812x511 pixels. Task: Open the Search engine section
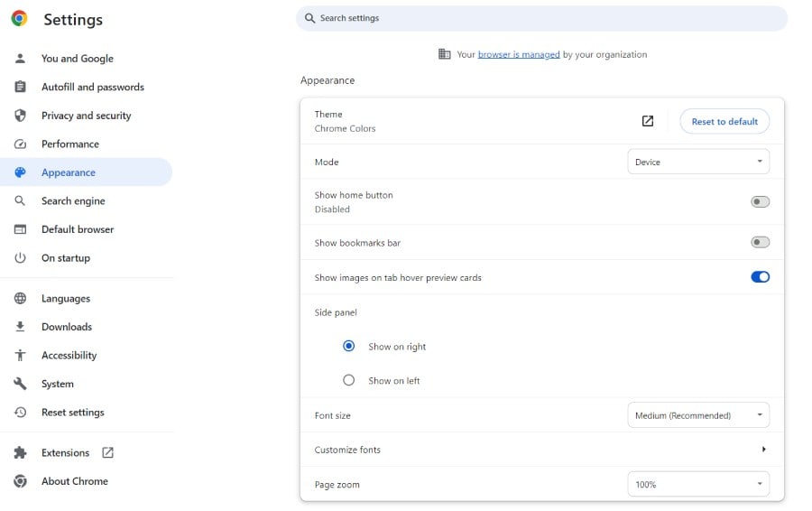[x=86, y=200]
